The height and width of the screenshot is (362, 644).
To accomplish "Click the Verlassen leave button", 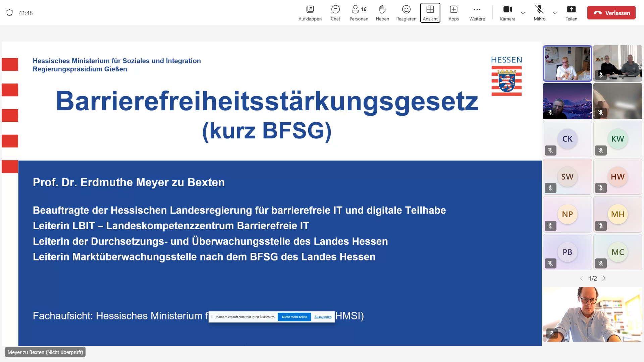I will click(x=611, y=13).
